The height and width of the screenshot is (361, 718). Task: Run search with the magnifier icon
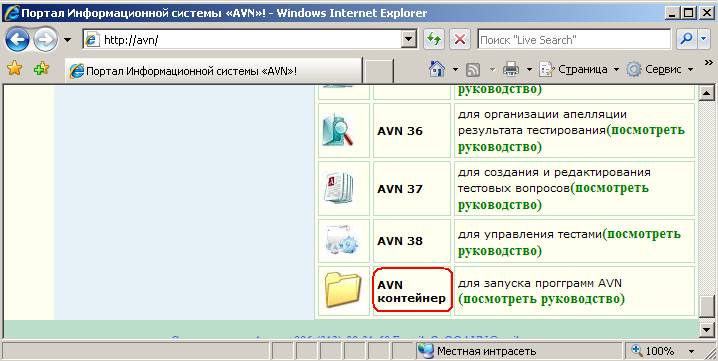pyautogui.click(x=686, y=40)
